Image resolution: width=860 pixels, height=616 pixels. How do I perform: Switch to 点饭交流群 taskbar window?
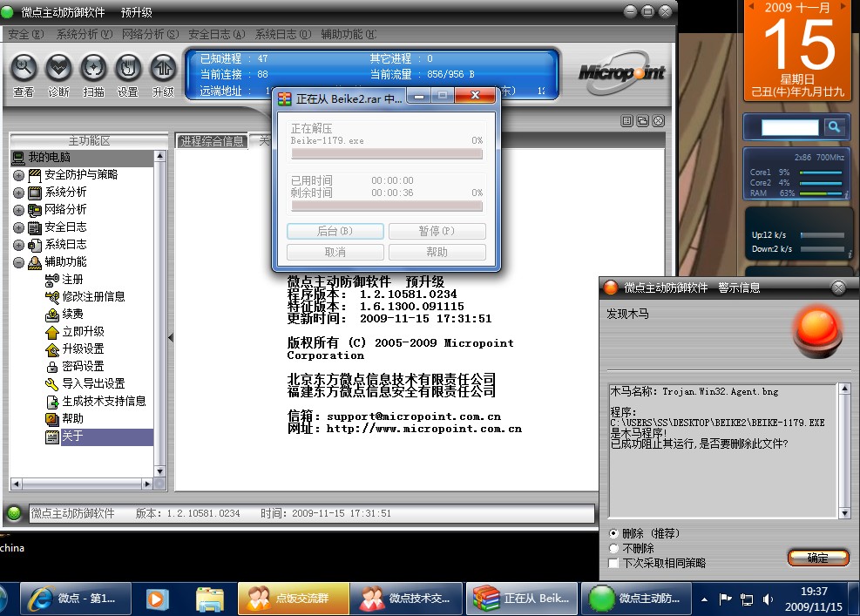click(x=294, y=599)
